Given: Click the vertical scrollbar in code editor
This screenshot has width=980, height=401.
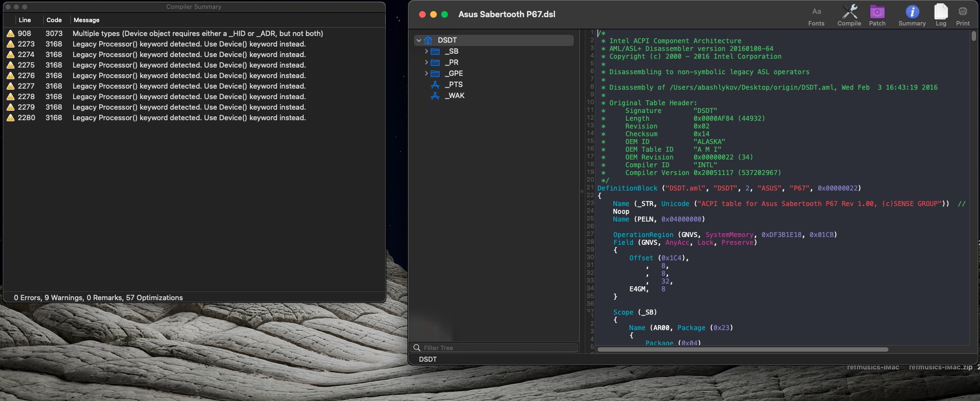Looking at the screenshot, I should pos(973,37).
